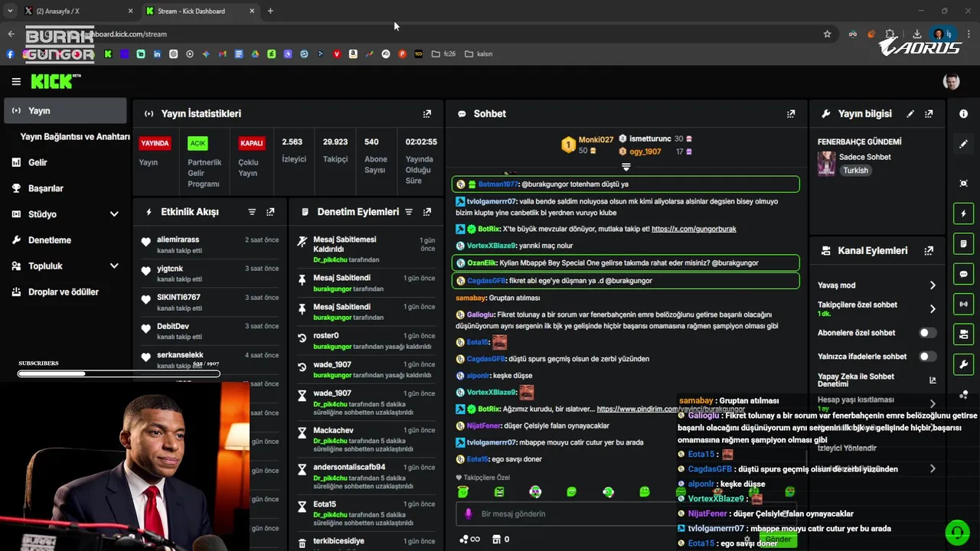980x551 pixels.
Task: Click the focus frame icon in right sidebar
Action: coord(963,183)
